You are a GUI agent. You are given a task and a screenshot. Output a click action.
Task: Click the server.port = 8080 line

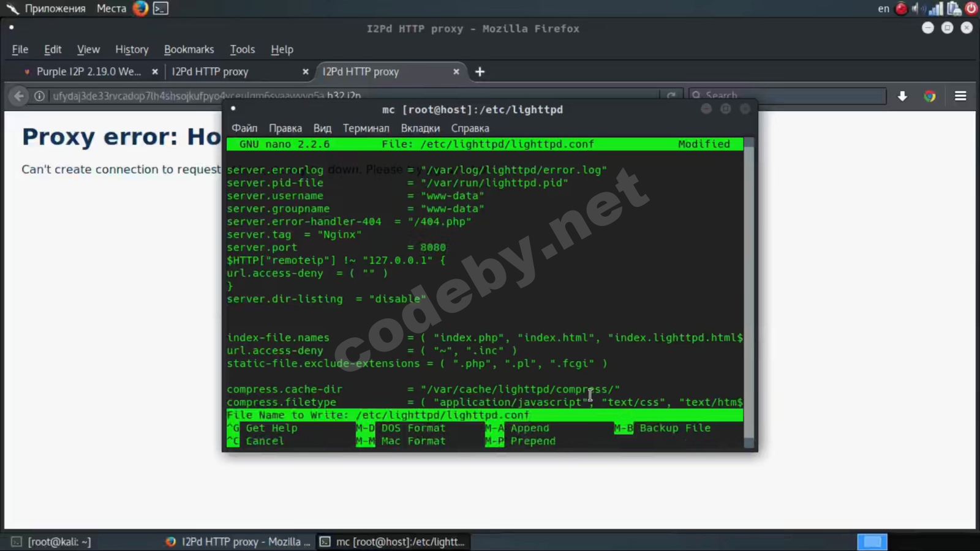pos(336,247)
